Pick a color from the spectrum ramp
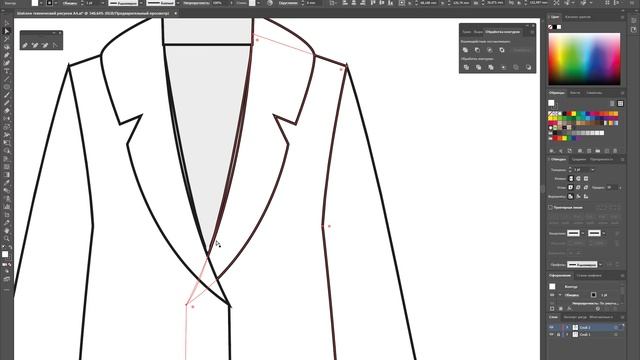 click(x=584, y=59)
